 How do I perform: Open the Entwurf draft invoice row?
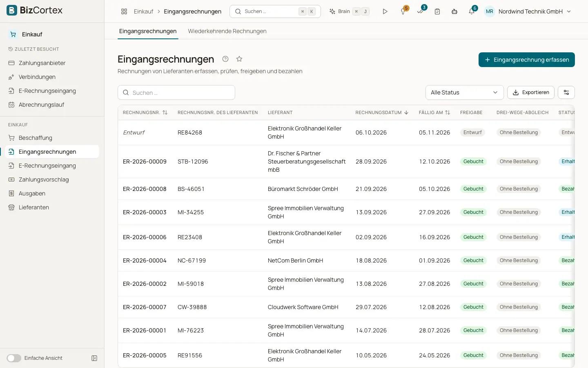(346, 132)
